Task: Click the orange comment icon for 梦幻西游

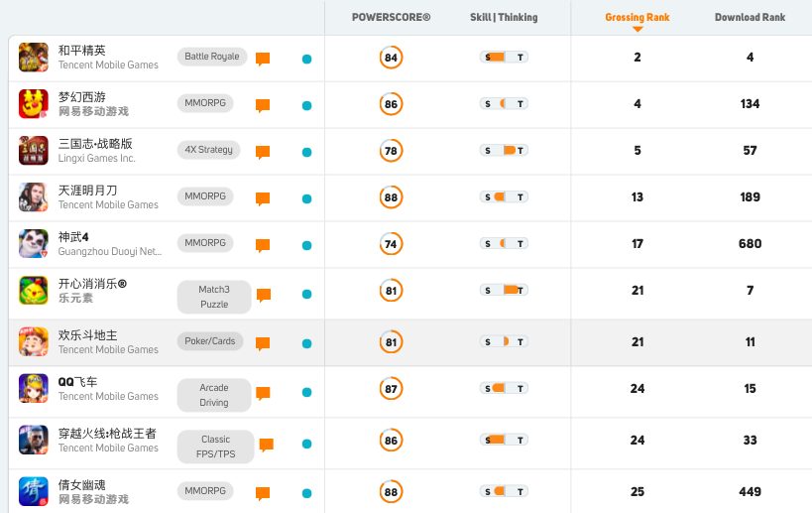Action: tap(263, 106)
